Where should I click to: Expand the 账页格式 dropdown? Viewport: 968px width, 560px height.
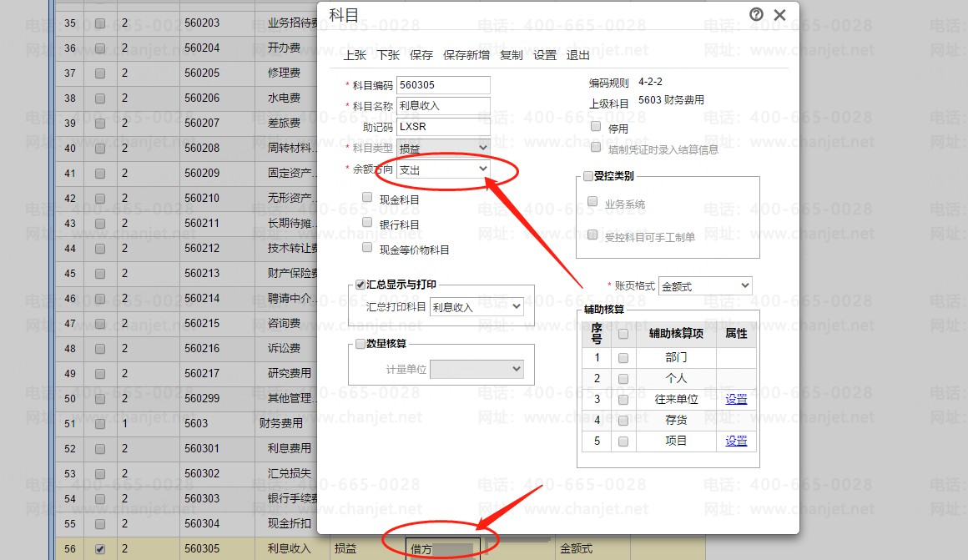click(704, 286)
